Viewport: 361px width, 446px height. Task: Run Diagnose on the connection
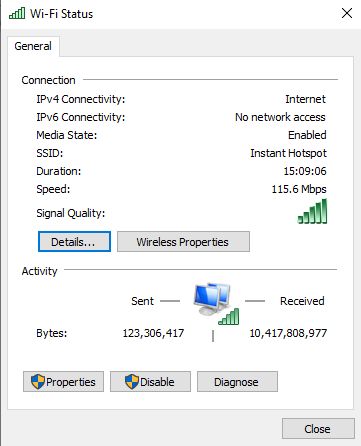pos(237,382)
